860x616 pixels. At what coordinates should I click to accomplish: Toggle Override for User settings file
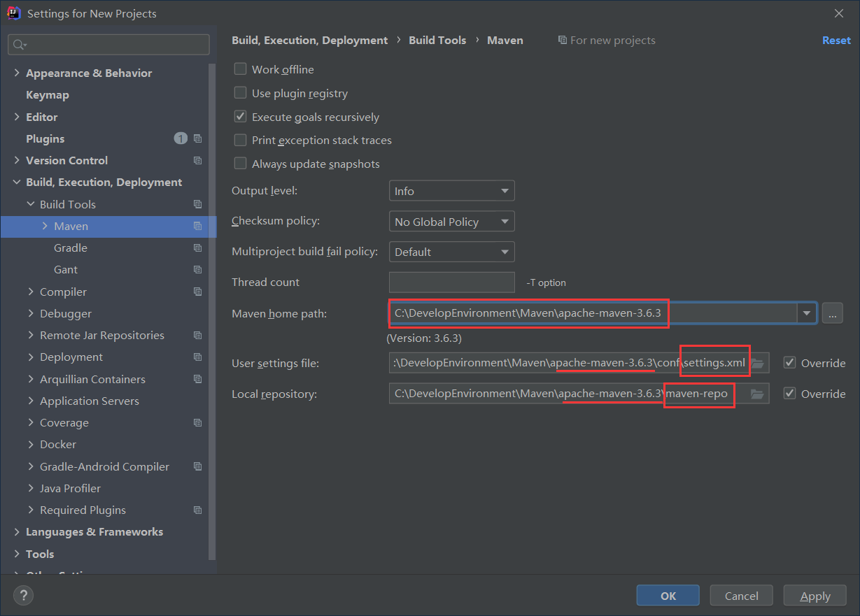pyautogui.click(x=790, y=363)
